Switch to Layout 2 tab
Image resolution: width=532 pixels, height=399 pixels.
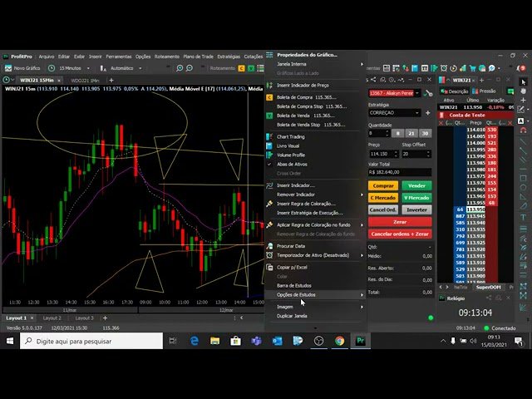click(x=52, y=318)
